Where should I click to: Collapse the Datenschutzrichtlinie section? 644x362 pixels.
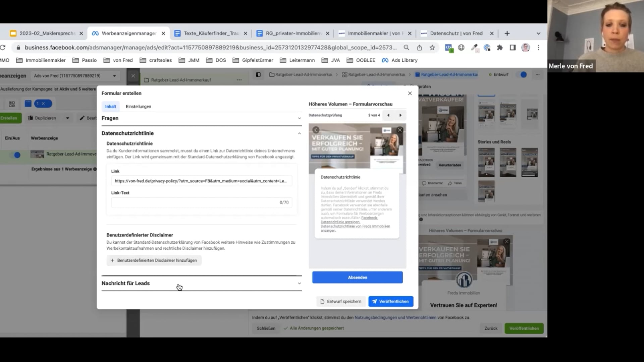(x=202, y=133)
